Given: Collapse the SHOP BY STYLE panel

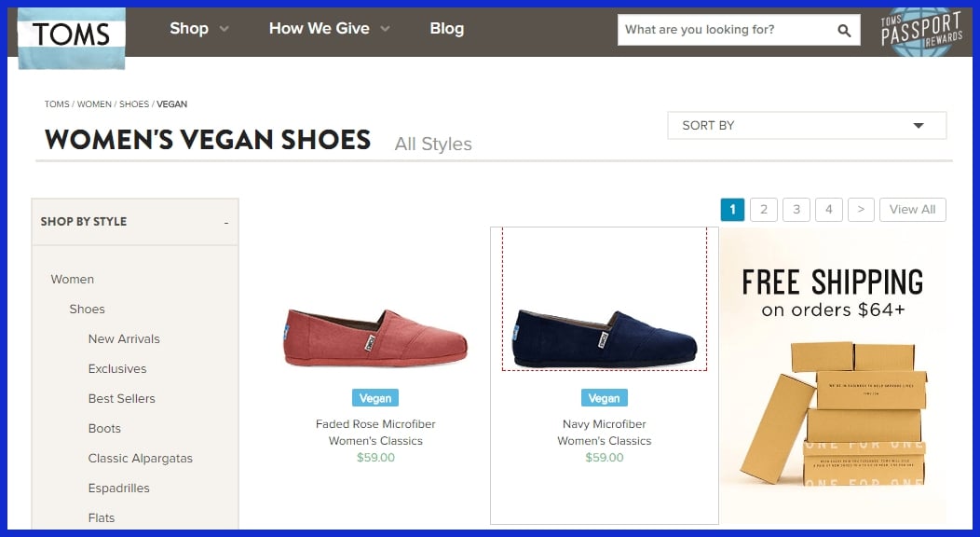Looking at the screenshot, I should click(225, 221).
